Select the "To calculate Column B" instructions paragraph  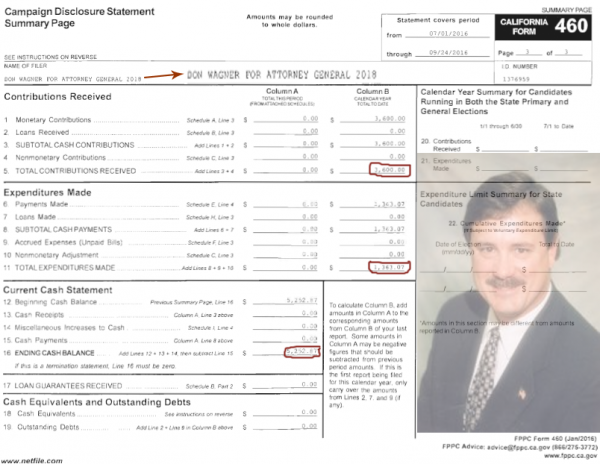point(368,355)
